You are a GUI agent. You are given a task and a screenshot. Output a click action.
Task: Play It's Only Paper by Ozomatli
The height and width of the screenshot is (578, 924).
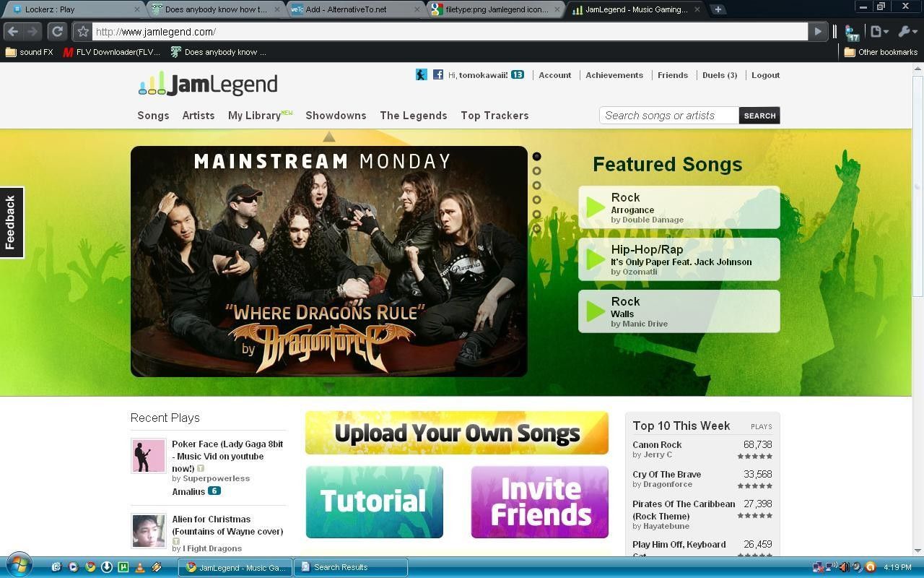point(596,259)
